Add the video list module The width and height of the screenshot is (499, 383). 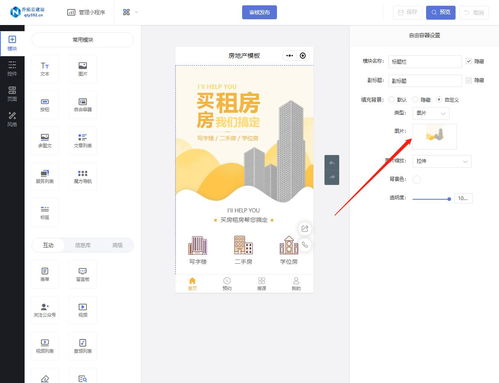45,346
